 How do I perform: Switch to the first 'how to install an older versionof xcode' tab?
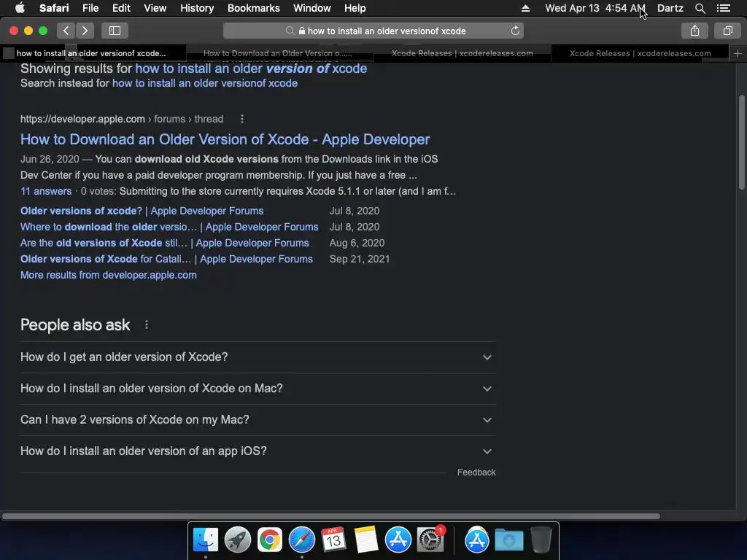93,53
